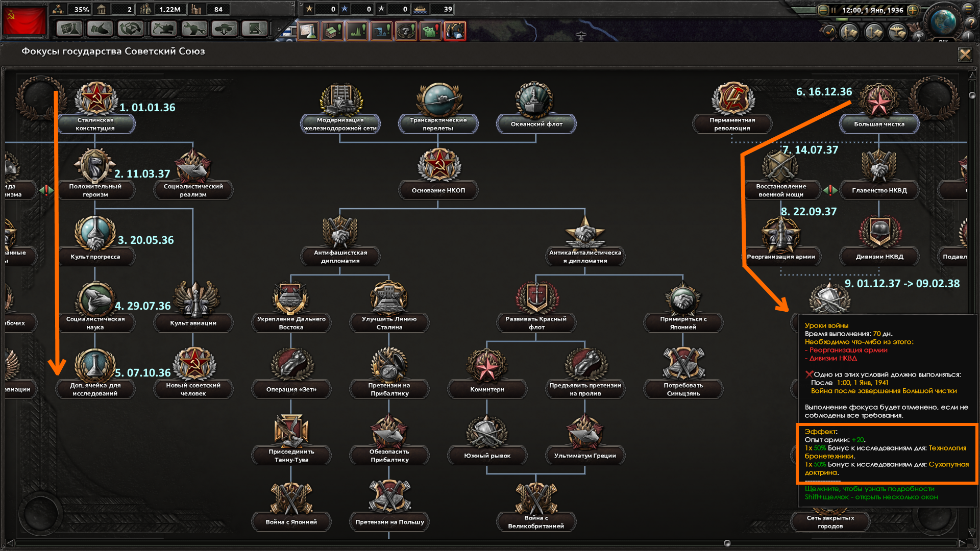Click the Антикапиталистическая дипломатия focus label

pos(585,257)
